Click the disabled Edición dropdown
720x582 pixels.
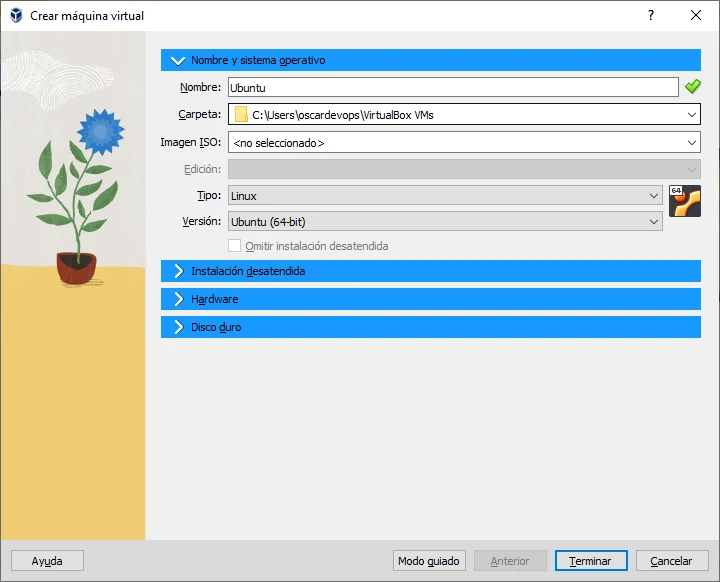[x=464, y=169]
